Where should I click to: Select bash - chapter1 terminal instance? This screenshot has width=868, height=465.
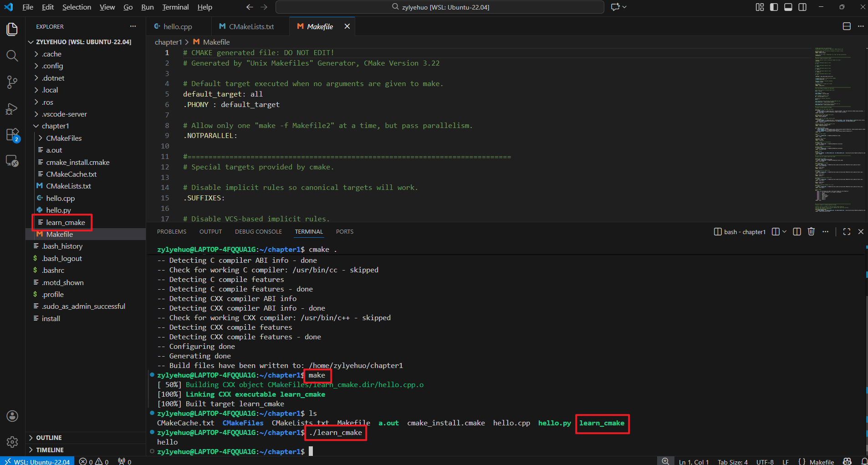click(740, 232)
